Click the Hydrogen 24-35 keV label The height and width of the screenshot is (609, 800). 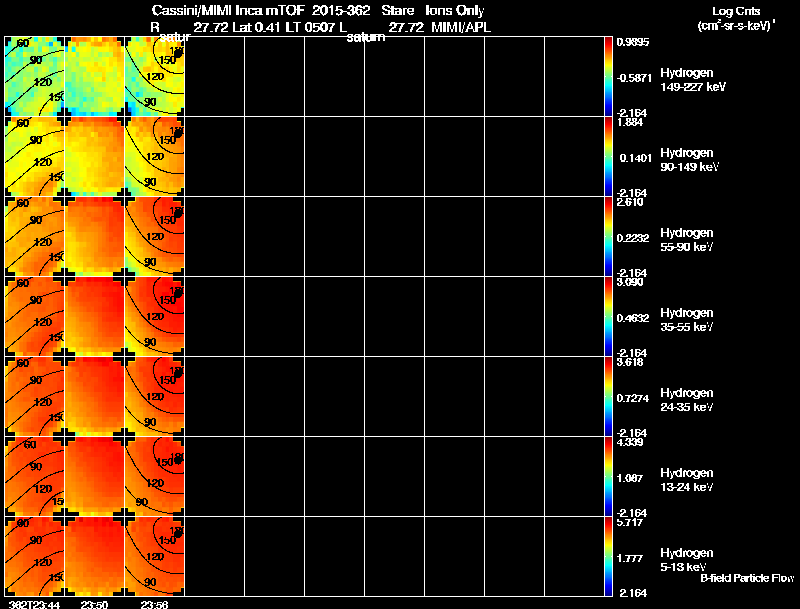687,400
